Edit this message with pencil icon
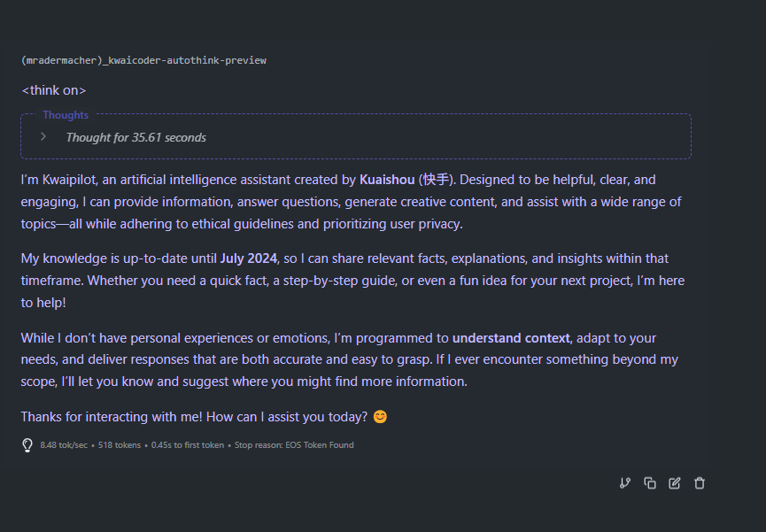 [675, 483]
